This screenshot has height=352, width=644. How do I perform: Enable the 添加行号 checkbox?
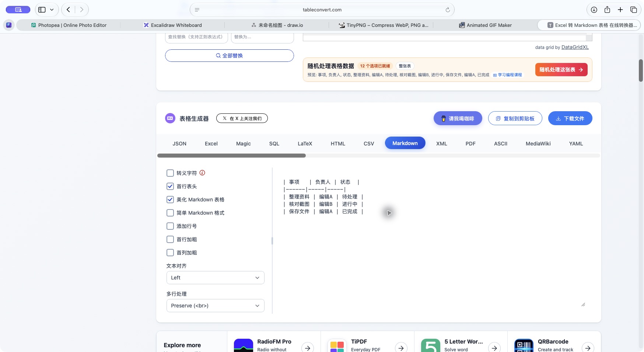pos(170,226)
